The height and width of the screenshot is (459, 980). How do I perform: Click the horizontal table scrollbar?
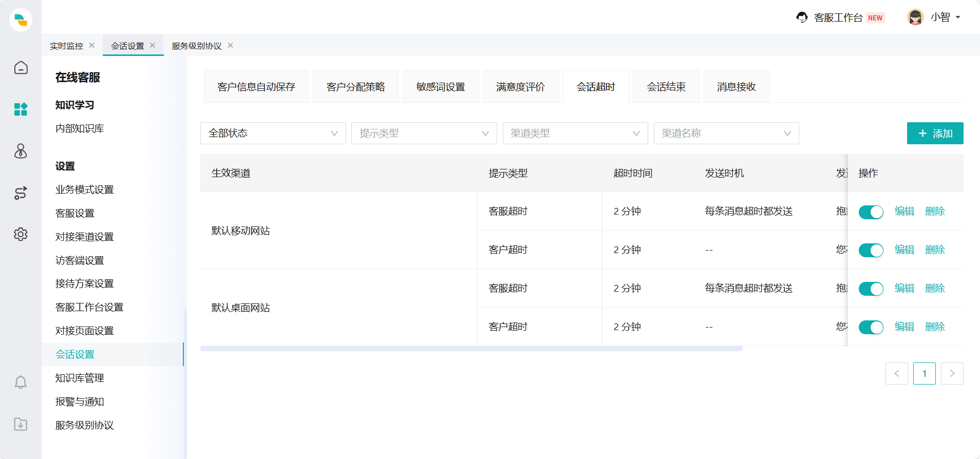[471, 349]
